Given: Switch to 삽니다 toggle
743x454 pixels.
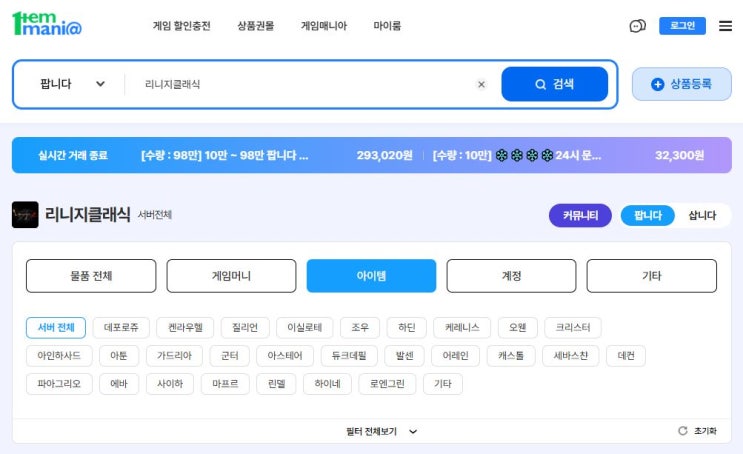Looking at the screenshot, I should (x=702, y=216).
